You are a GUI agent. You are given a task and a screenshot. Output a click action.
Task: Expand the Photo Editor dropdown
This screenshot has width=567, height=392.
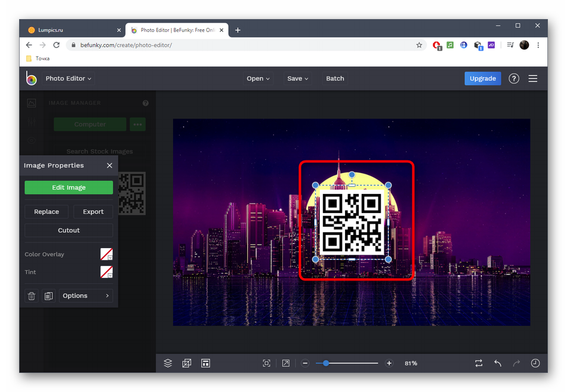point(68,78)
